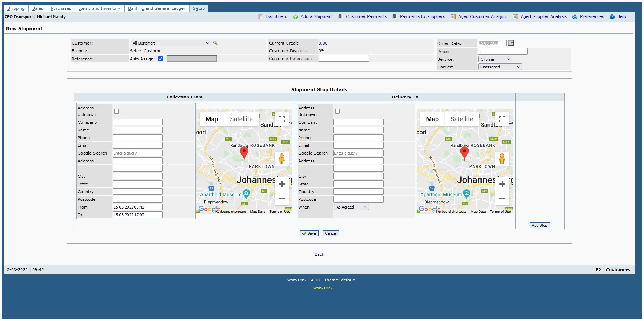Image resolution: width=644 pixels, height=321 pixels.
Task: Click the Back link below the form
Action: click(x=319, y=254)
